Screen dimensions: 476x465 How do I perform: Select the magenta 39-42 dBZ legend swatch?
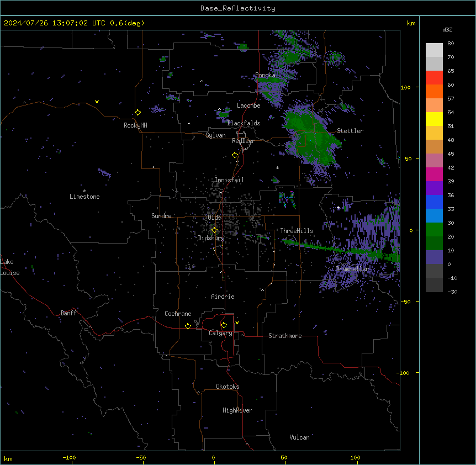[x=434, y=174]
